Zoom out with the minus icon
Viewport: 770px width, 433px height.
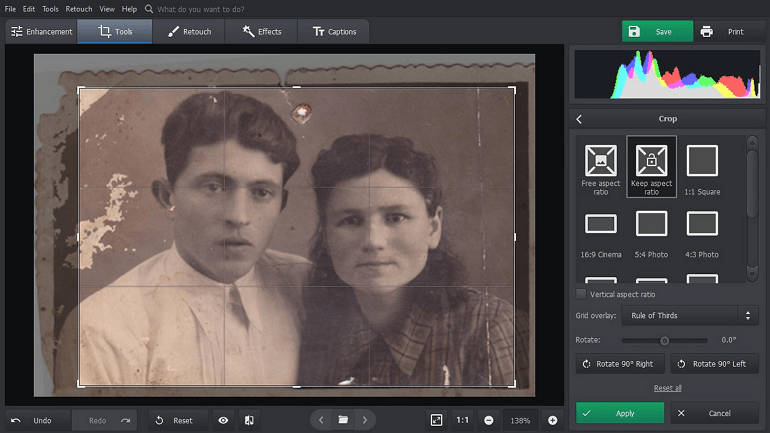[x=489, y=420]
